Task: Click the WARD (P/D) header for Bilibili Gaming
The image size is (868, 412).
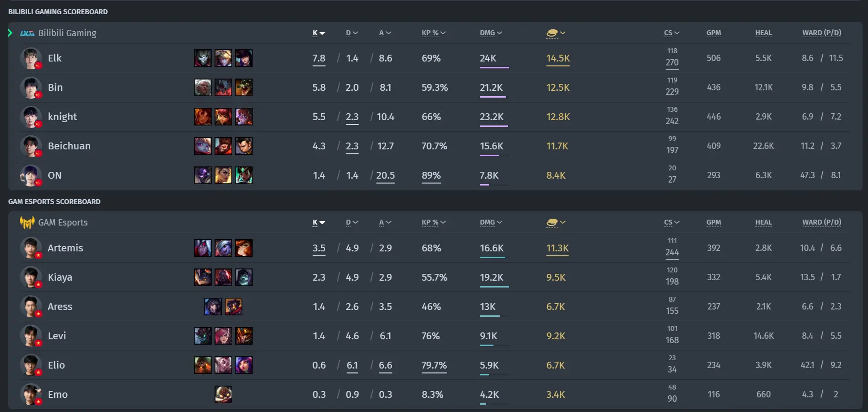Action: 822,33
